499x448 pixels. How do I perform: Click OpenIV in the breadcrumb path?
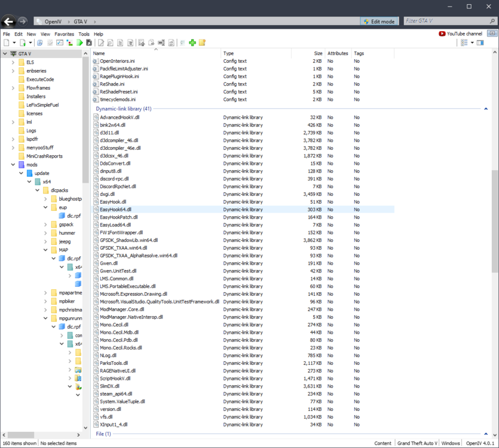[53, 22]
